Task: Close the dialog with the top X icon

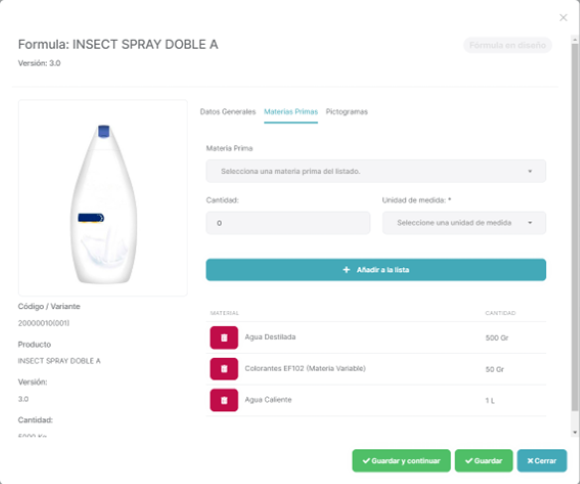Action: point(563,17)
